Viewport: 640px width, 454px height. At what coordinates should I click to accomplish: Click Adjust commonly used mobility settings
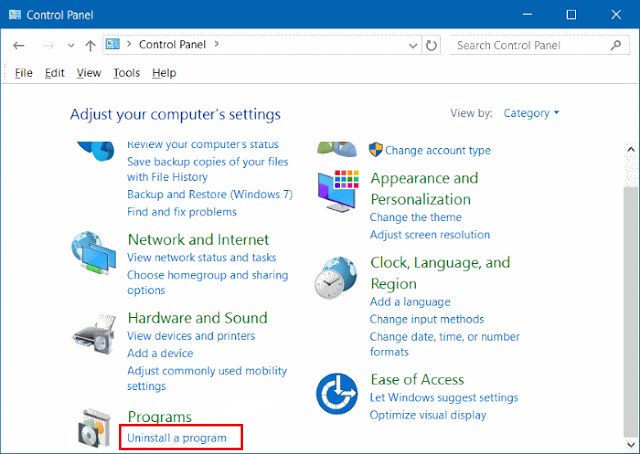tap(207, 378)
